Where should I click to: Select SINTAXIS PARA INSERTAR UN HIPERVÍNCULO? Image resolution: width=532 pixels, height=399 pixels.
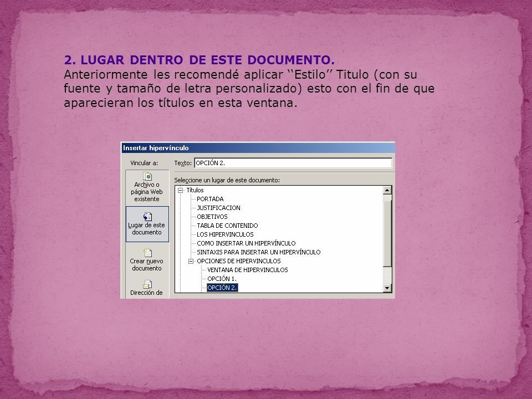[259, 252]
